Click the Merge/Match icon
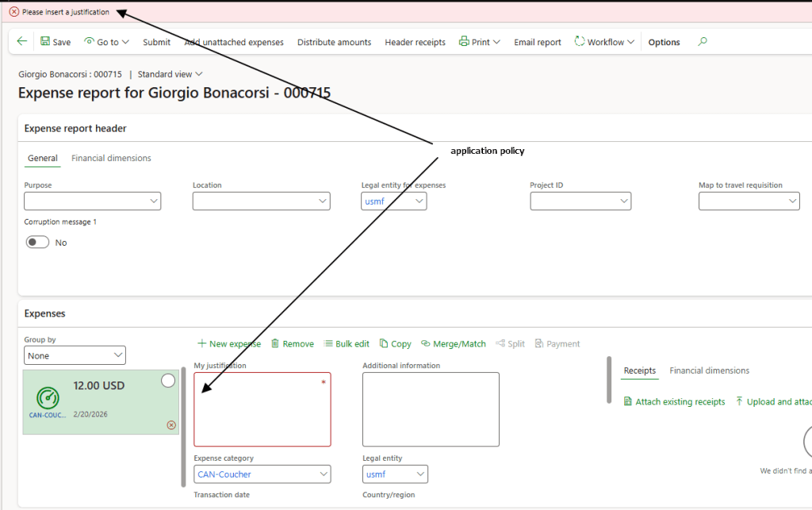The image size is (812, 510). click(426, 343)
